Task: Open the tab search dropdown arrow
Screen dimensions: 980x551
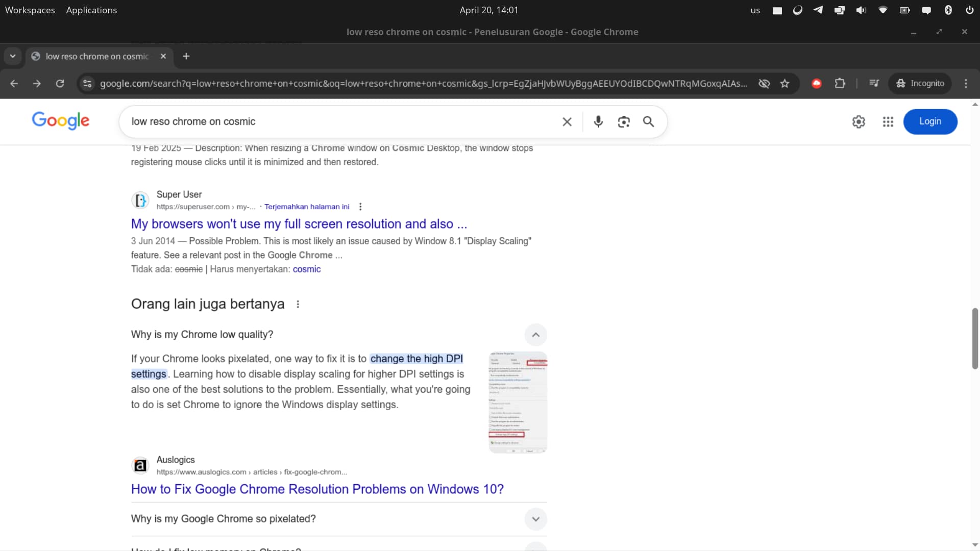Action: [x=13, y=56]
